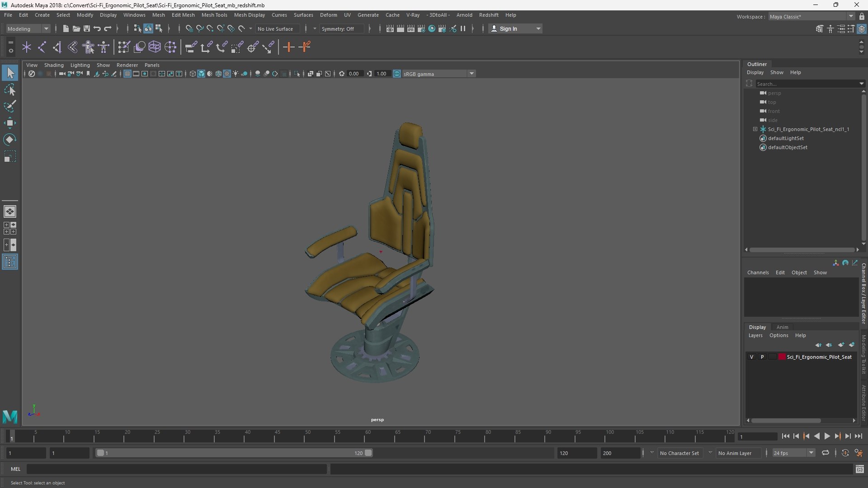Open the New scene icon
868x488 pixels.
coord(66,28)
